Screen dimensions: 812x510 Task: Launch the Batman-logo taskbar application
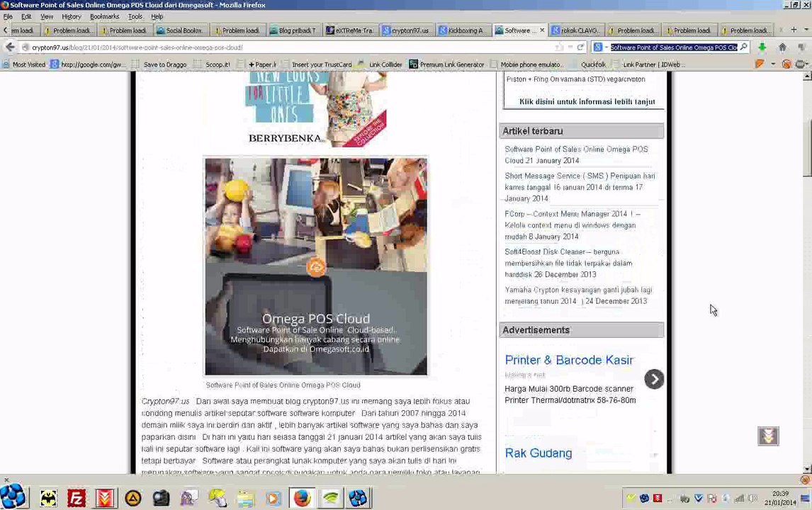click(49, 499)
